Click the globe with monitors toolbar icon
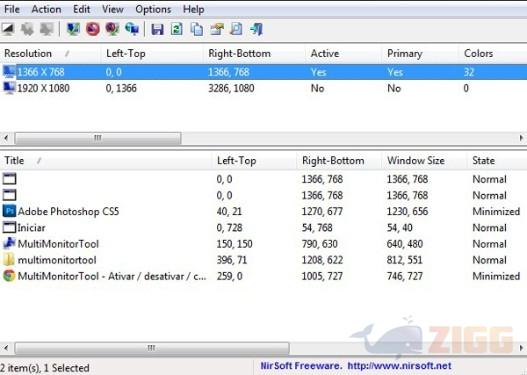Screen dimensions: 527x375 click(x=132, y=29)
